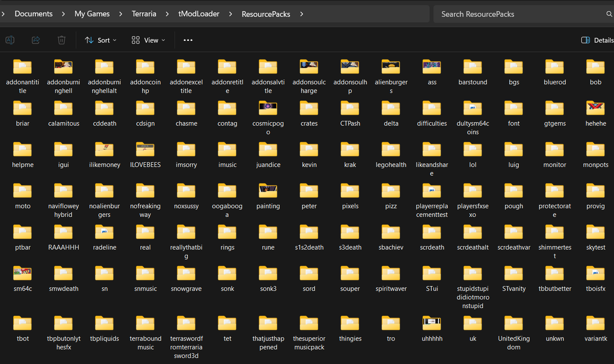The image size is (614, 364).
Task: Click ResourcePacks breadcrumb segment
Action: [266, 14]
